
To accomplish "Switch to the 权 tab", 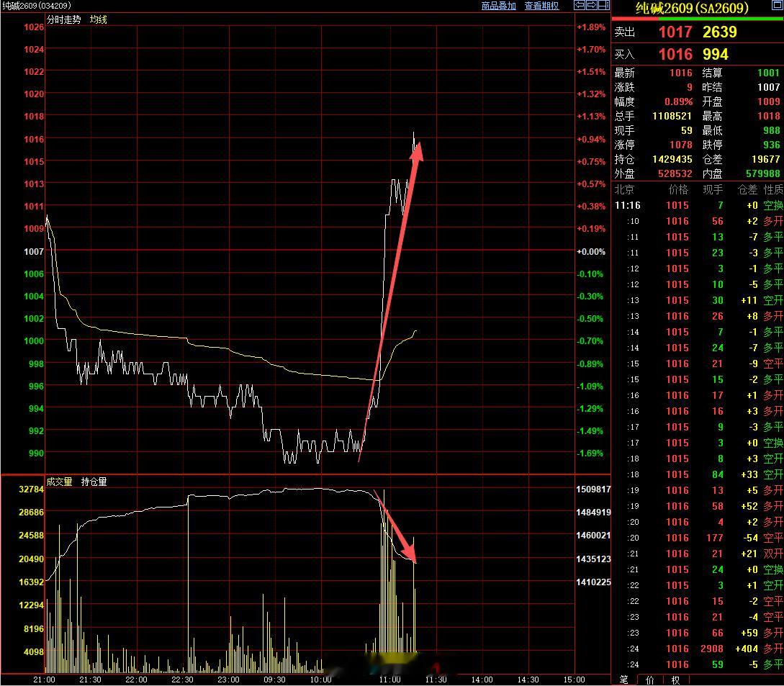I will (x=675, y=680).
